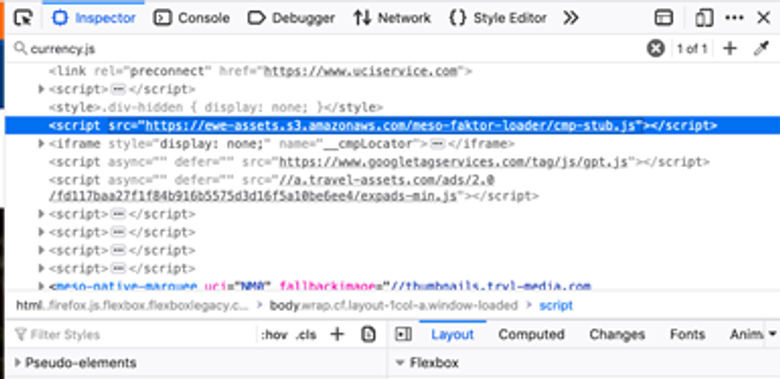Viewport: 780px width, 379px height.
Task: Open the cmp-stub.js script link
Action: [x=391, y=125]
